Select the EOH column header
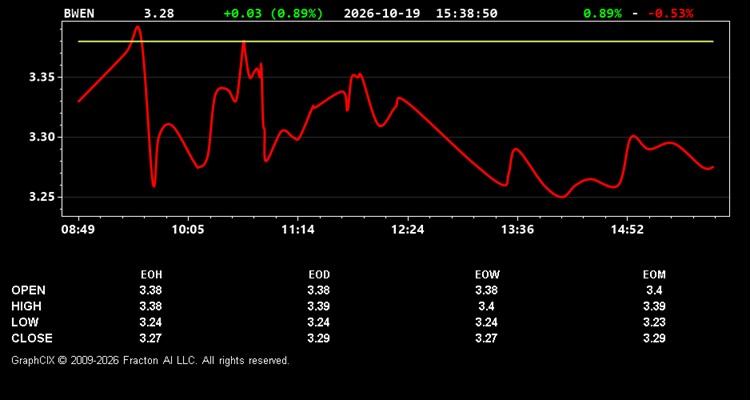This screenshot has height=400, width=750. [x=151, y=275]
